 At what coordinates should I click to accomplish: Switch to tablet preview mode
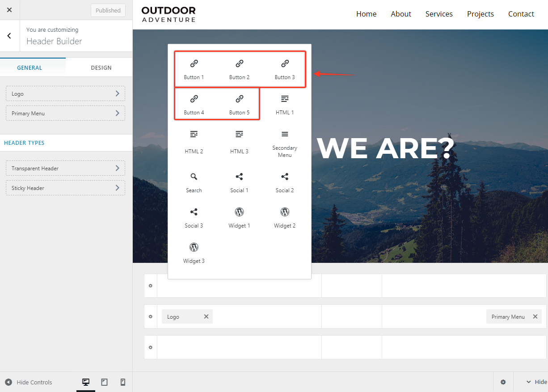tap(104, 382)
